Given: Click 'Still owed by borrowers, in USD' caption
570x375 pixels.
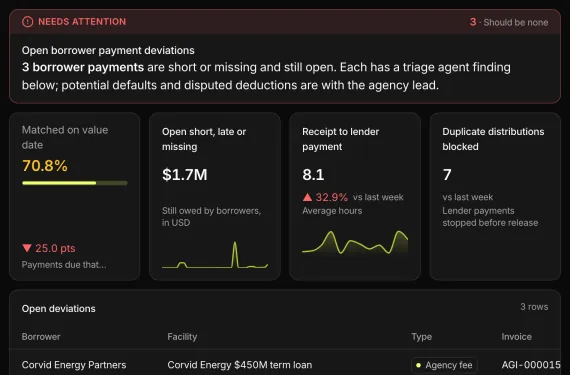Looking at the screenshot, I should coord(212,217).
